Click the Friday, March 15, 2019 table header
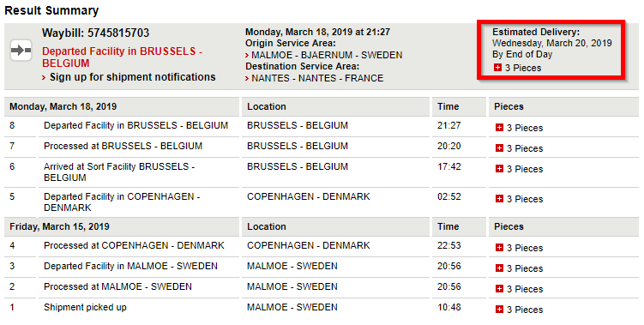 click(x=59, y=226)
